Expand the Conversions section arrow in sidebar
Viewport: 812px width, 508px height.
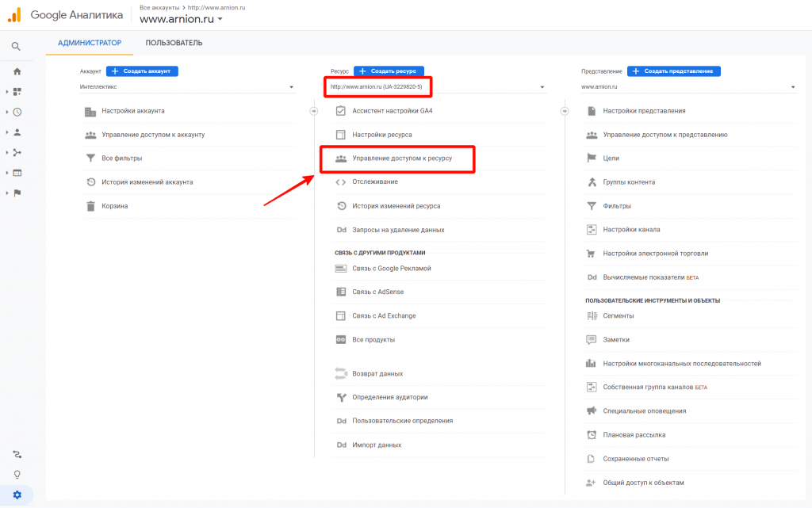[6, 193]
